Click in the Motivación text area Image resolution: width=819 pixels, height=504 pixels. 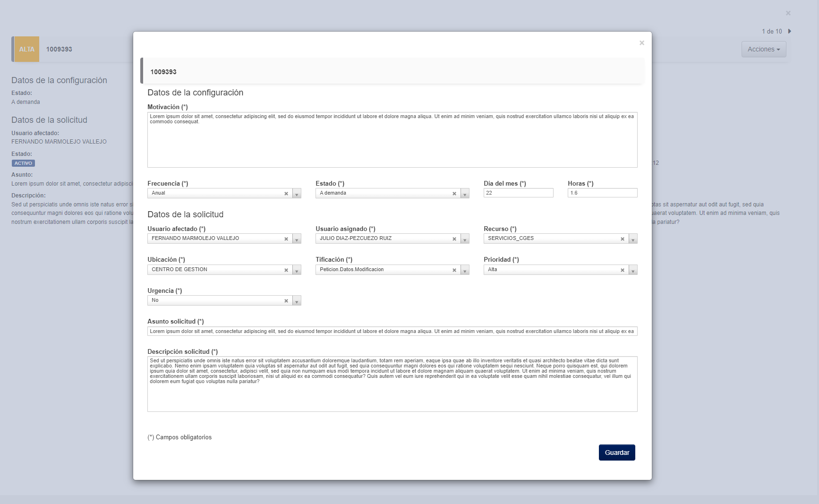(x=392, y=140)
